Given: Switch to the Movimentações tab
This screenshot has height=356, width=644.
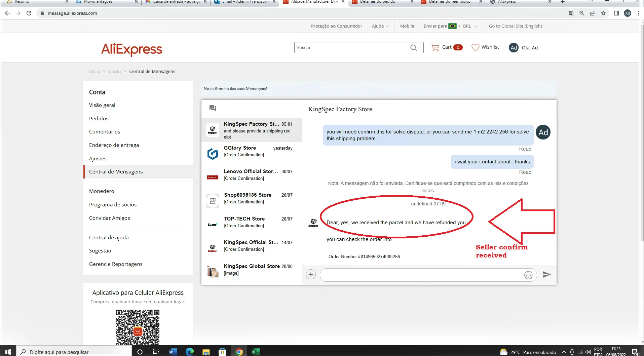Looking at the screenshot, I should (107, 2).
